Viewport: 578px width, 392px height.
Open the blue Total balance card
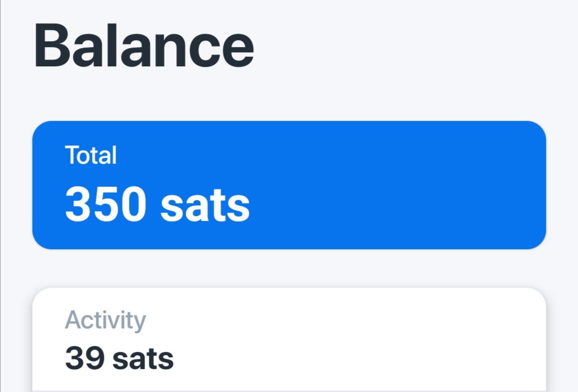pyautogui.click(x=289, y=185)
